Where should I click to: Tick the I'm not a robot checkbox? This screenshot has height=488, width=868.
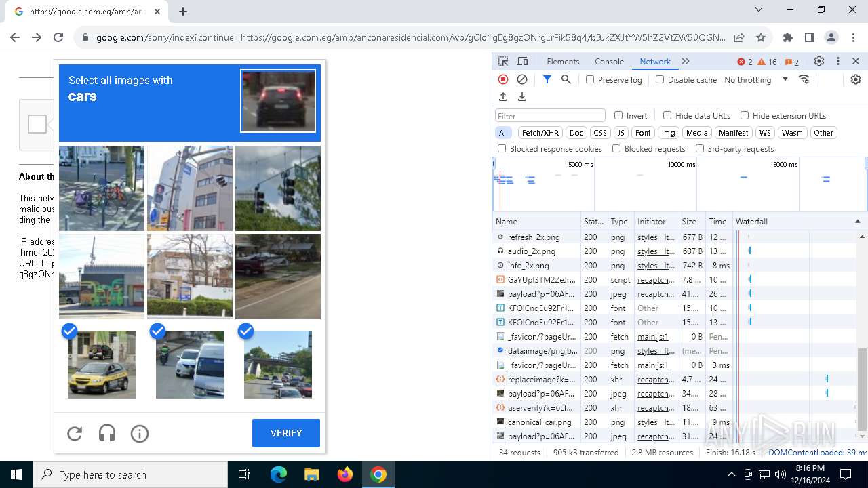pyautogui.click(x=37, y=124)
